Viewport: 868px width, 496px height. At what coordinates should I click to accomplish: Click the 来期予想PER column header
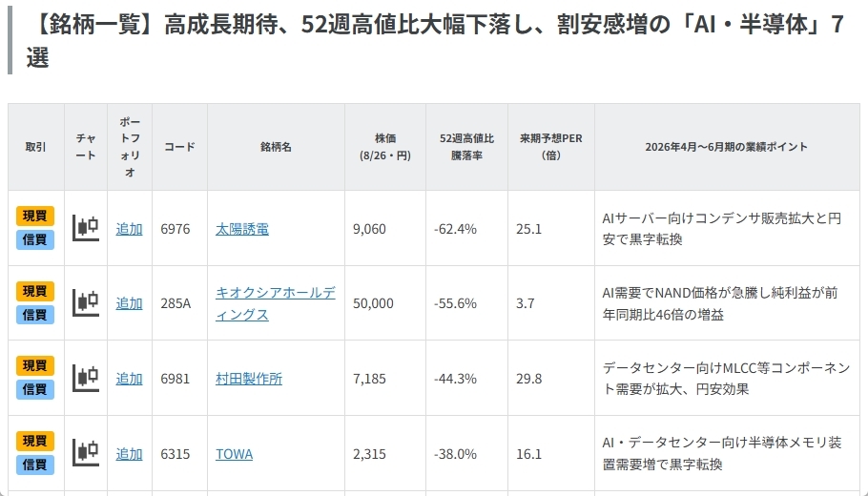point(550,147)
